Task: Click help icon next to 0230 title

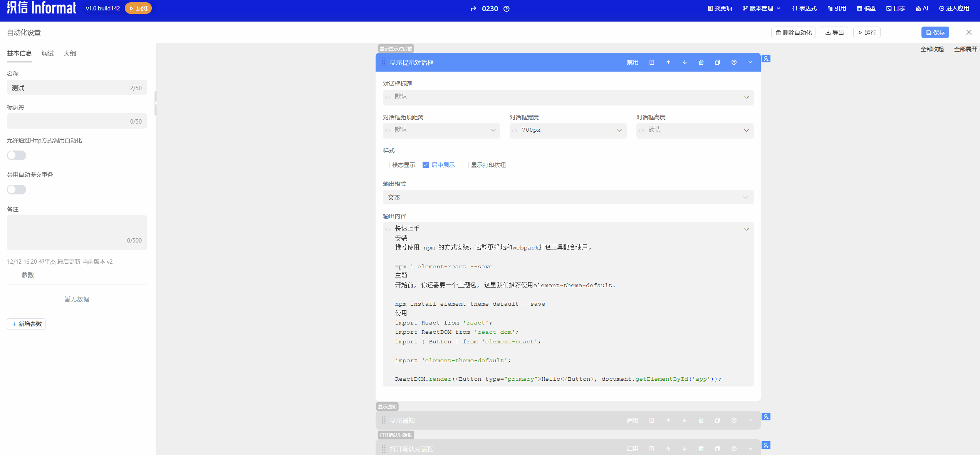Action: pos(507,8)
